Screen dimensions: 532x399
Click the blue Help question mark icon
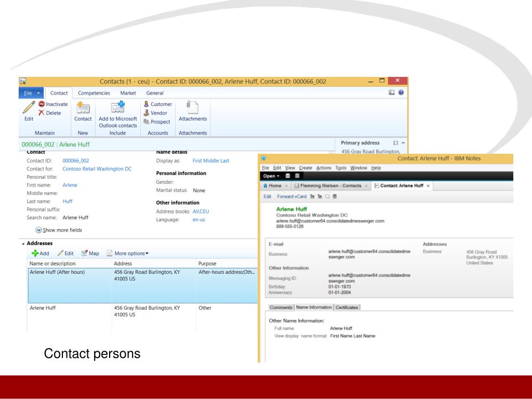(401, 92)
